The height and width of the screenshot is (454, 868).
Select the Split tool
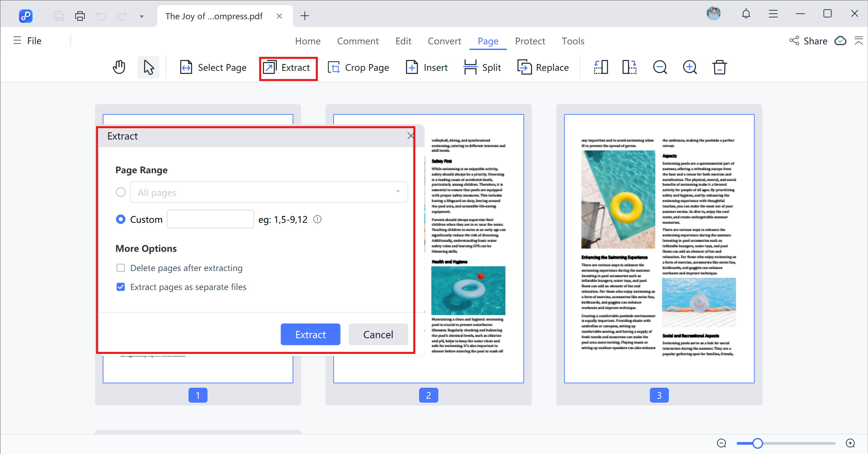[x=482, y=67]
